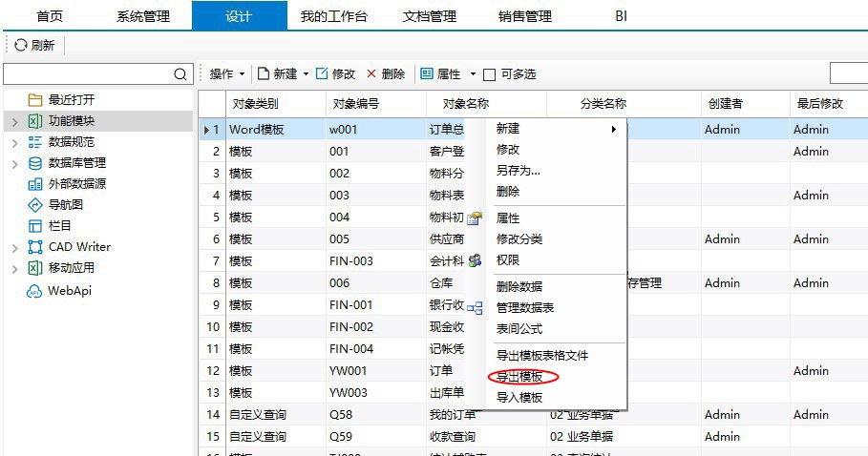Choose 另存为... in context menu
This screenshot has width=868, height=456.
pos(519,171)
